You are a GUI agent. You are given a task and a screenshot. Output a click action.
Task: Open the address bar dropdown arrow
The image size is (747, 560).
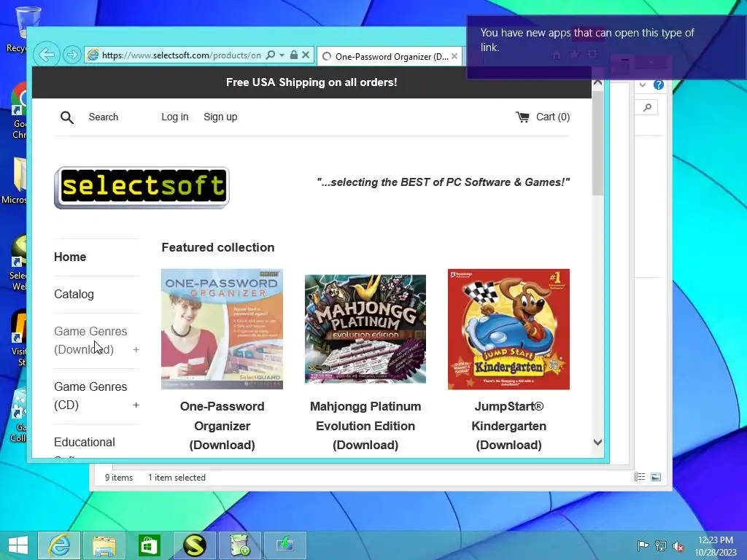point(282,55)
